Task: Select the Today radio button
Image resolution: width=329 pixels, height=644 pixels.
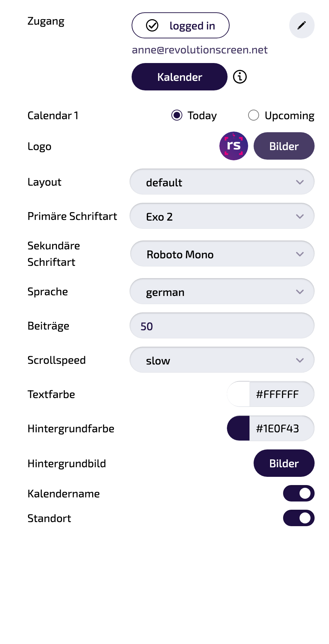Action: (x=177, y=115)
